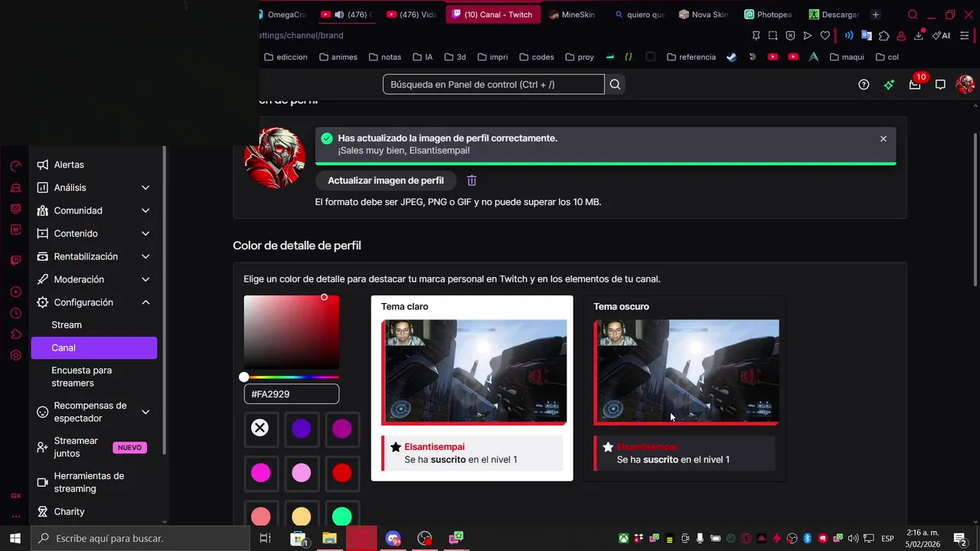
Task: Expand Recompensas de espectador chevron
Action: (145, 412)
